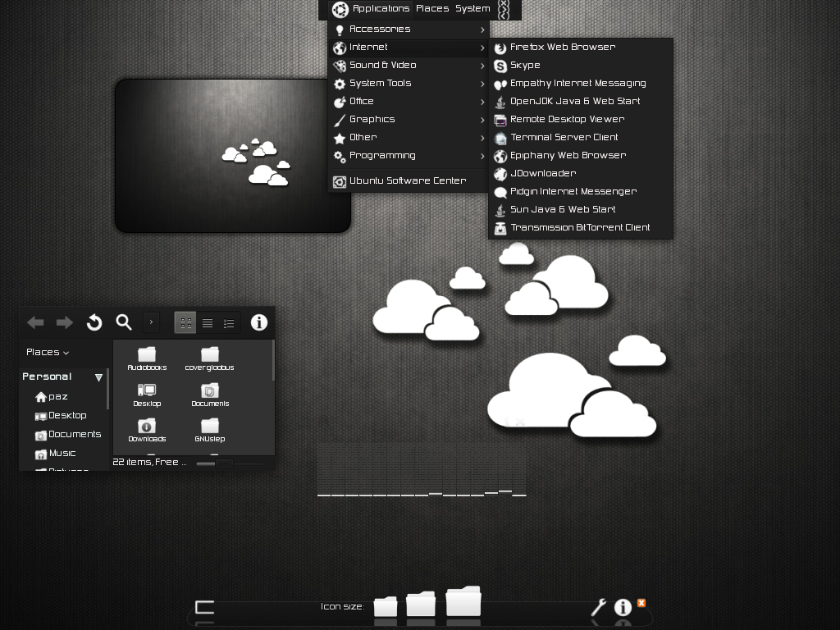Select the Documents folder in file pane

pyautogui.click(x=210, y=395)
